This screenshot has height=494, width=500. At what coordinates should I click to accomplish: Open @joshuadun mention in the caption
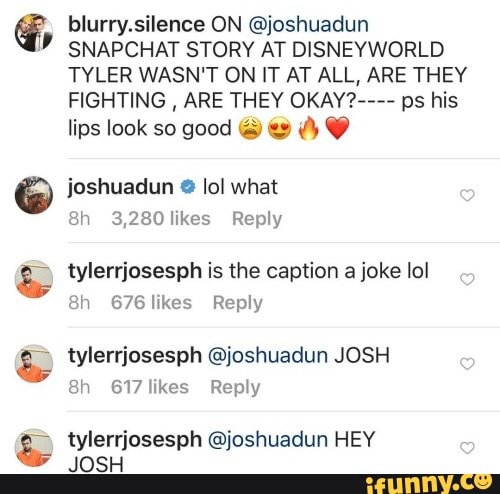(308, 25)
